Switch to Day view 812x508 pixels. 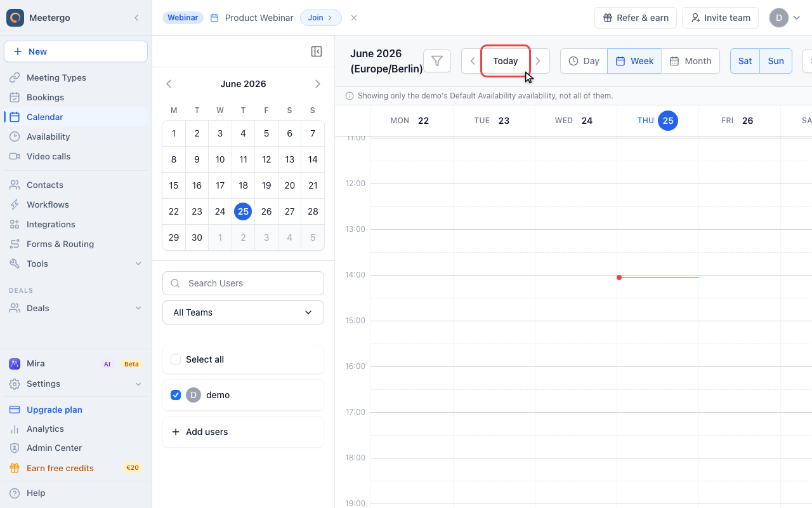pyautogui.click(x=584, y=61)
